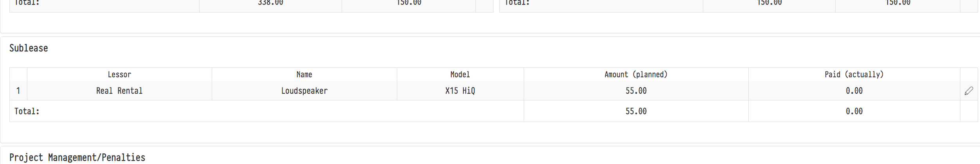Click the Real Rental lessor cell

[119, 91]
